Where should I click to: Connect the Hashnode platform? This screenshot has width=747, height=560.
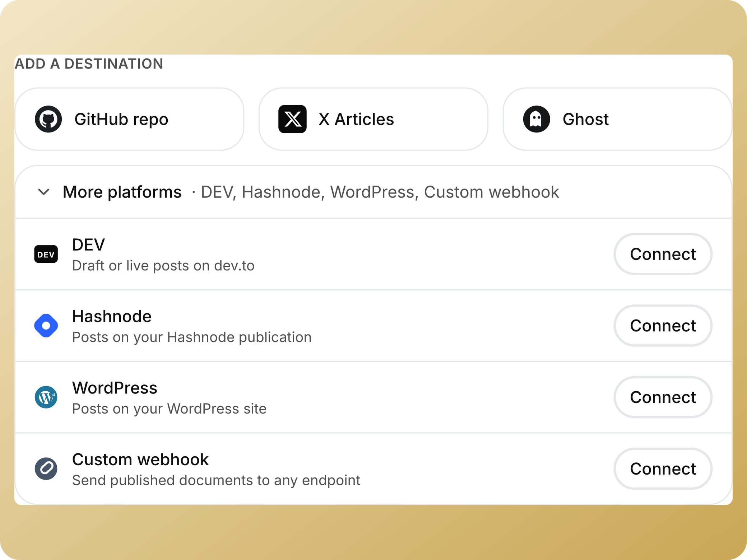[x=663, y=326]
